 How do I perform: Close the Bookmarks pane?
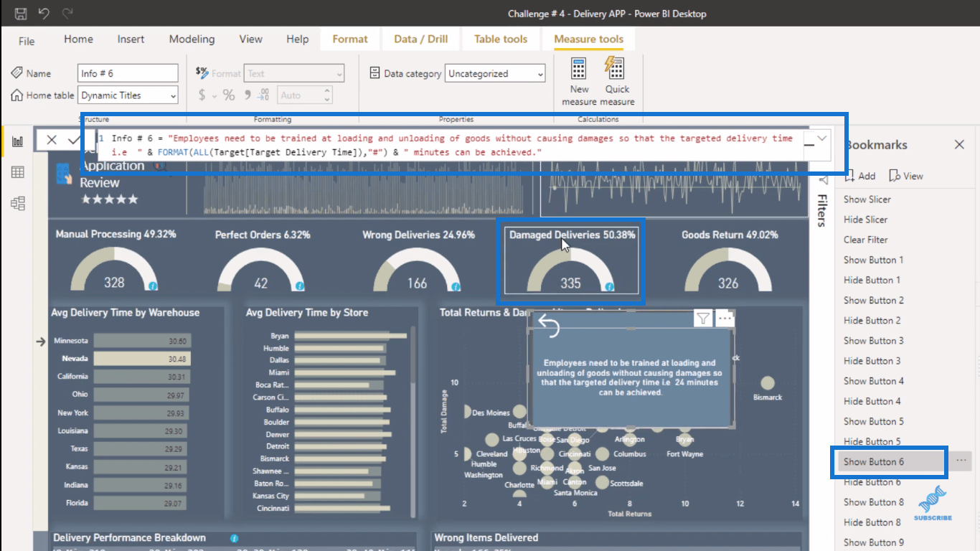point(959,144)
